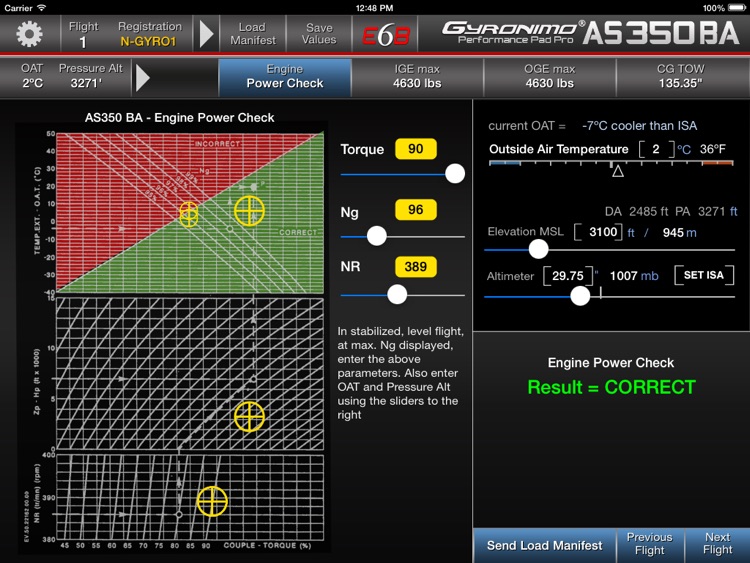
Task: Adjust the Altimeter slider knob
Action: click(x=580, y=296)
